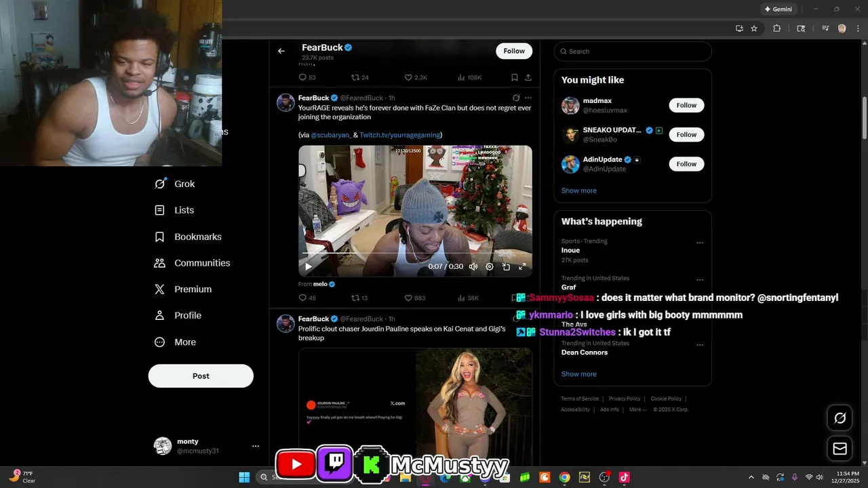The width and height of the screenshot is (868, 488).
Task: Open options for Dean Connors trend
Action: coord(700,345)
